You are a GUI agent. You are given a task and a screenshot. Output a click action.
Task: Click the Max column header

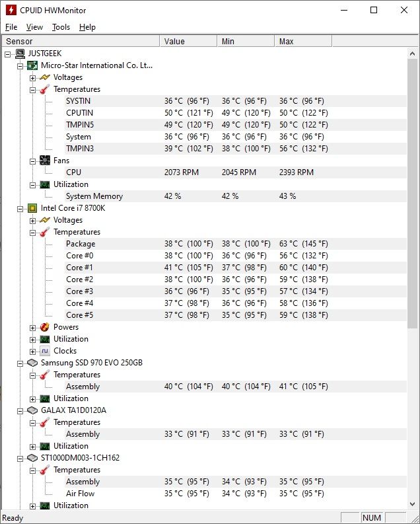[x=304, y=41]
